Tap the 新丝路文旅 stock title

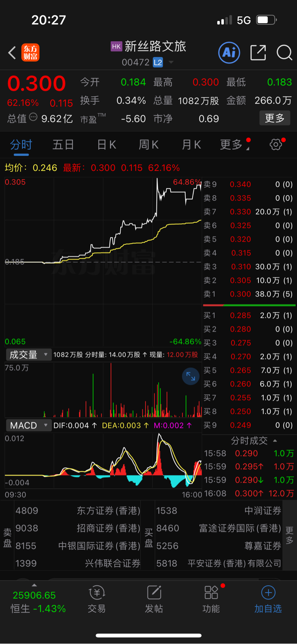pyautogui.click(x=155, y=46)
